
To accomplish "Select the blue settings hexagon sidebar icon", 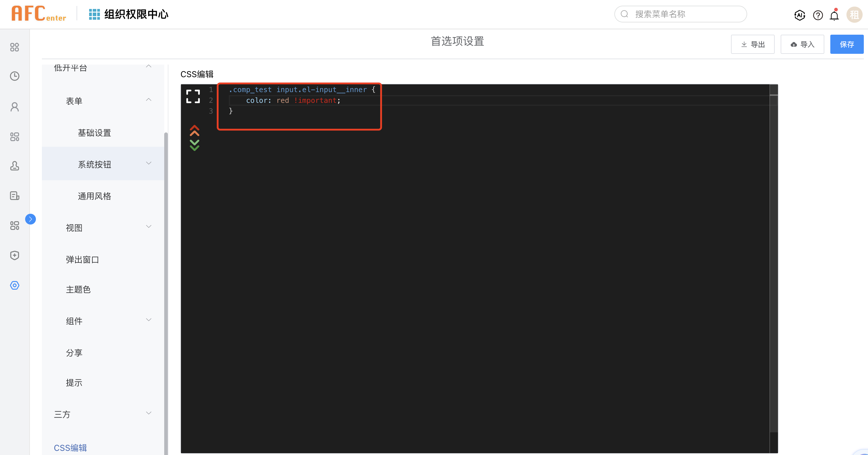I will pos(14,285).
